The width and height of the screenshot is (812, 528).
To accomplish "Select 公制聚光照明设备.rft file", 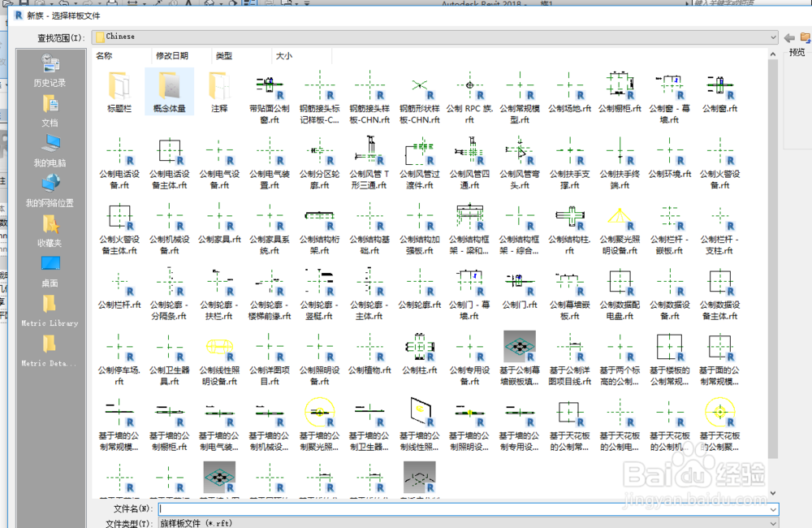I will tap(620, 228).
